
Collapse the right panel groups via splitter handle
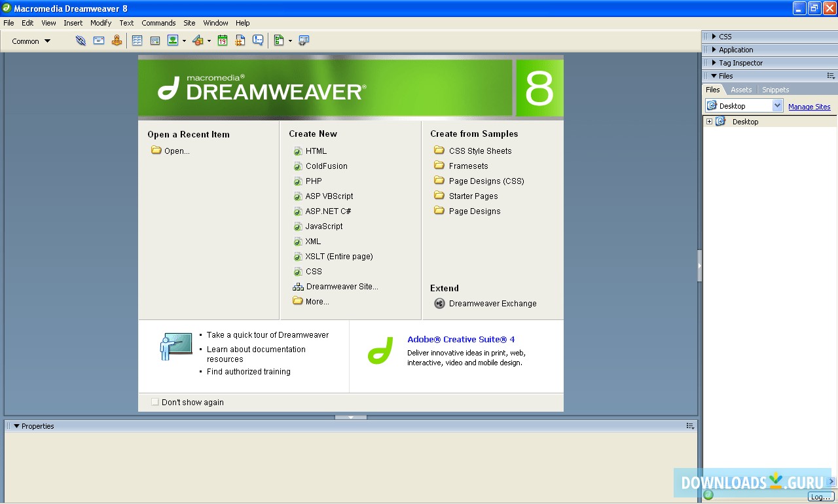click(699, 266)
